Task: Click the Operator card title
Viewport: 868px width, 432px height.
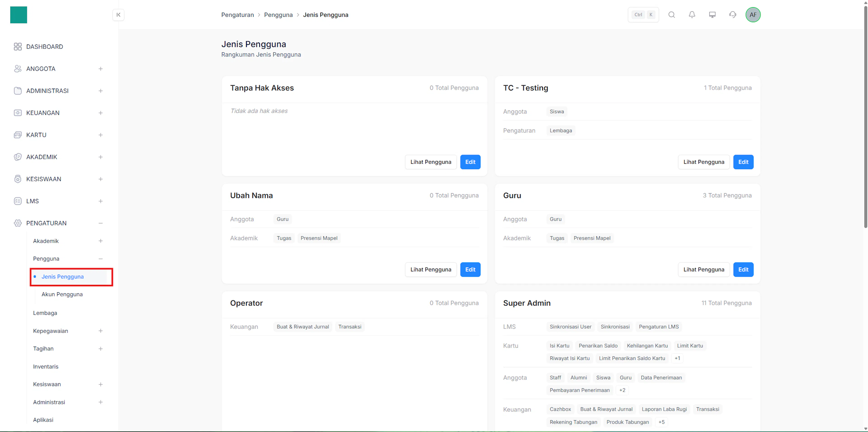Action: pyautogui.click(x=246, y=303)
